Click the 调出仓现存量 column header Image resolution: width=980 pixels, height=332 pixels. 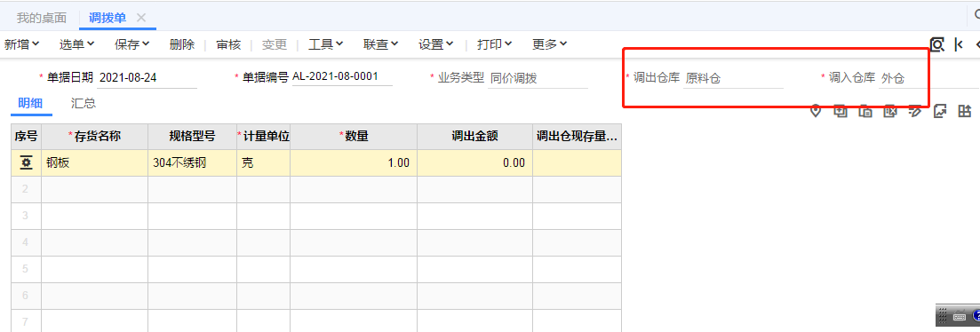(x=578, y=136)
